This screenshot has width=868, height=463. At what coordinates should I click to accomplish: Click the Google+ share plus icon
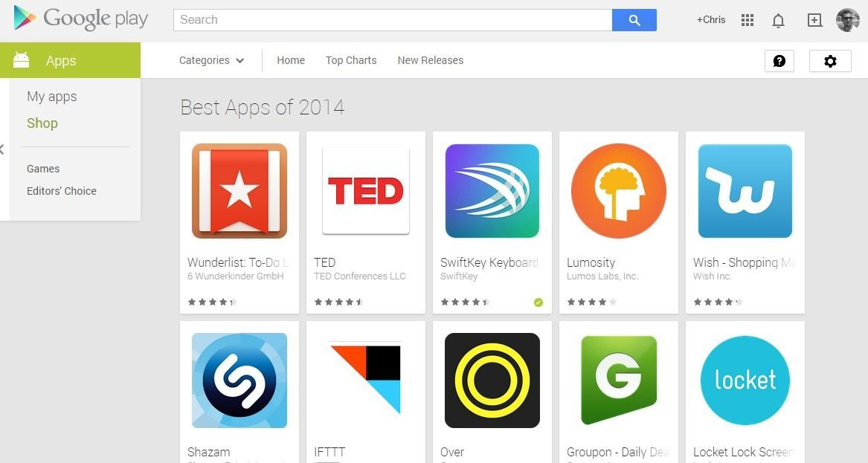coord(814,20)
